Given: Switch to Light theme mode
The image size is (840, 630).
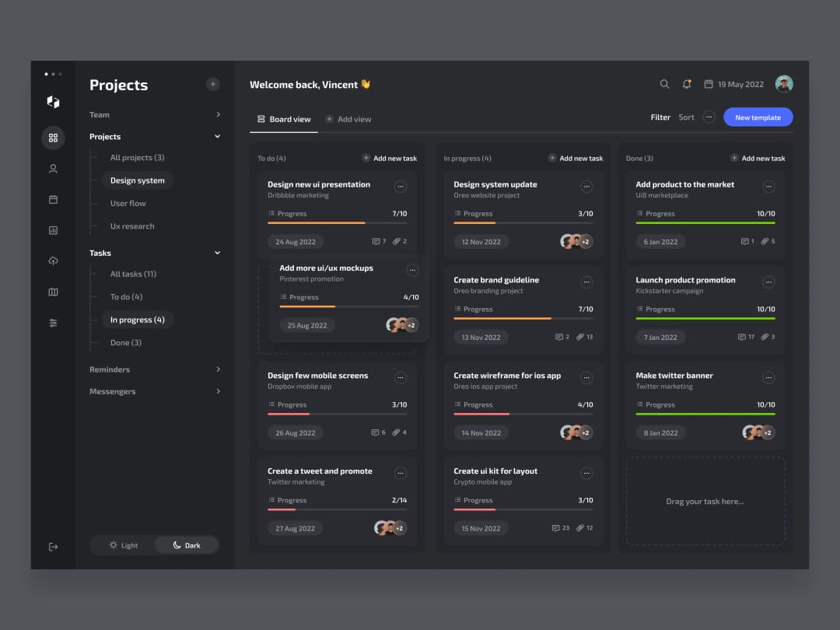Looking at the screenshot, I should [123, 545].
